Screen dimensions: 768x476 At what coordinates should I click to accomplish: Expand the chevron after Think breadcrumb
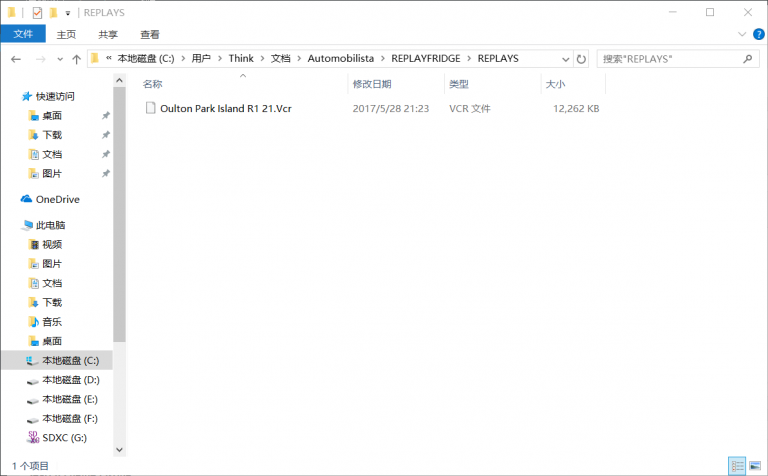[262, 59]
